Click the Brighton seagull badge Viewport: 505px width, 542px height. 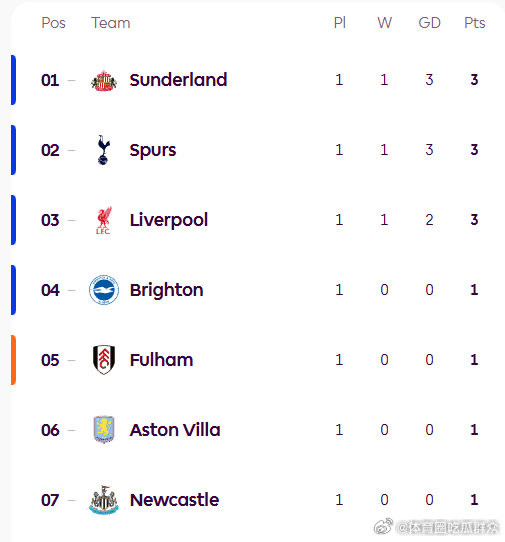pyautogui.click(x=104, y=290)
